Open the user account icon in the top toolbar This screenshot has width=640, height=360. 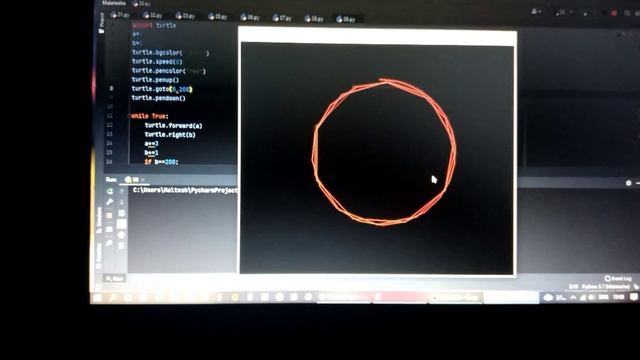tap(535, 12)
